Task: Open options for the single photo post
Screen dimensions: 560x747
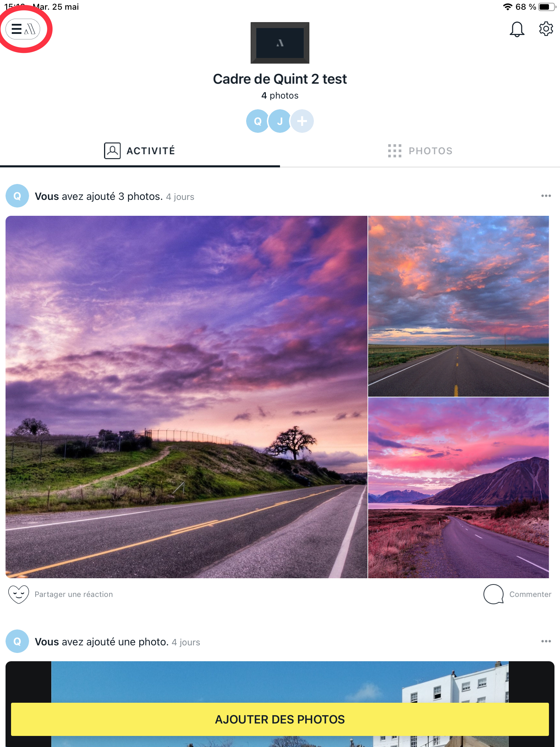Action: click(546, 642)
